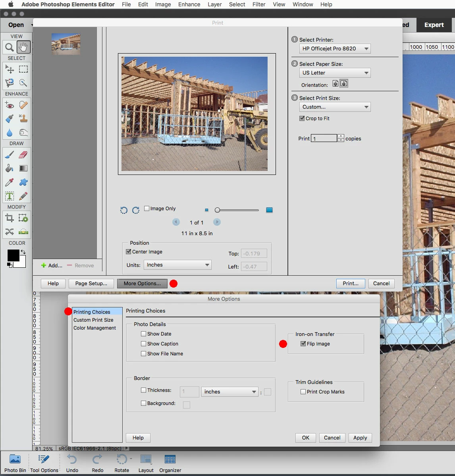455x476 pixels.
Task: Select the Spot Healing Brush tool
Action: click(x=23, y=105)
